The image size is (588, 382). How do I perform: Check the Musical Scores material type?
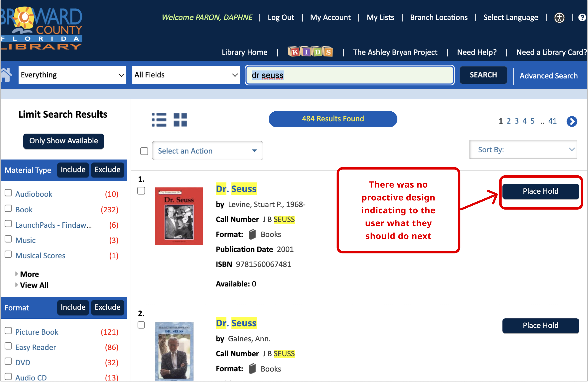[x=8, y=254]
